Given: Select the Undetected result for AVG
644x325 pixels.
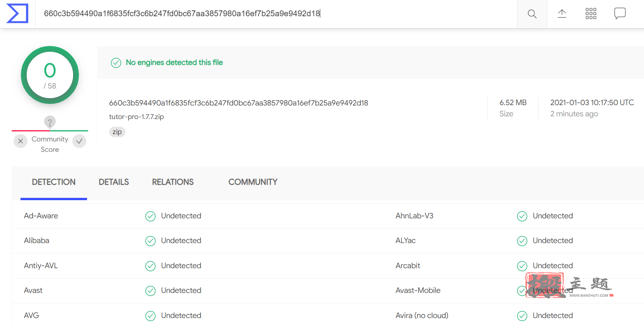Looking at the screenshot, I should tap(181, 315).
